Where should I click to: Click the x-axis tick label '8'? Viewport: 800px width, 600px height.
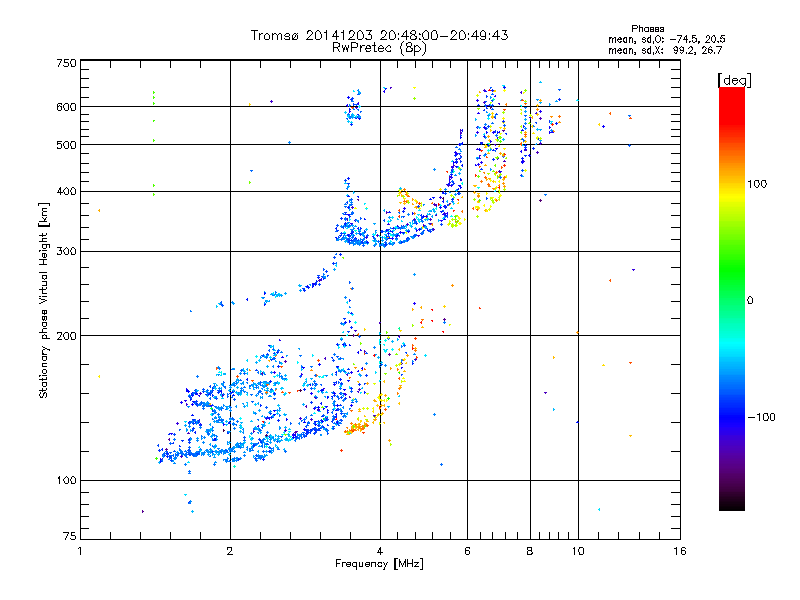coord(530,551)
